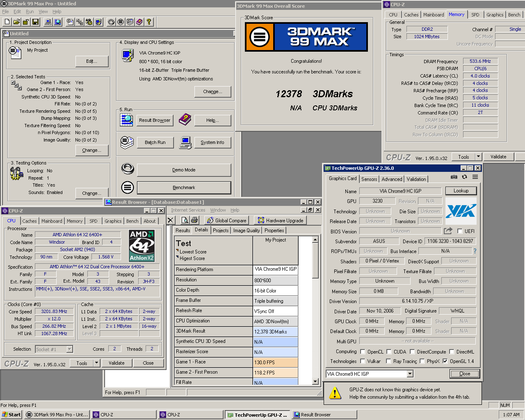Viewport: 525px width, 420px height.
Task: Click the Start button on the taskbar
Action: 11,415
